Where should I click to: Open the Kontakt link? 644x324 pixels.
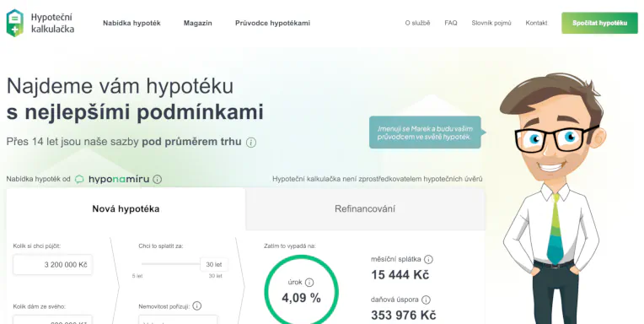point(536,23)
